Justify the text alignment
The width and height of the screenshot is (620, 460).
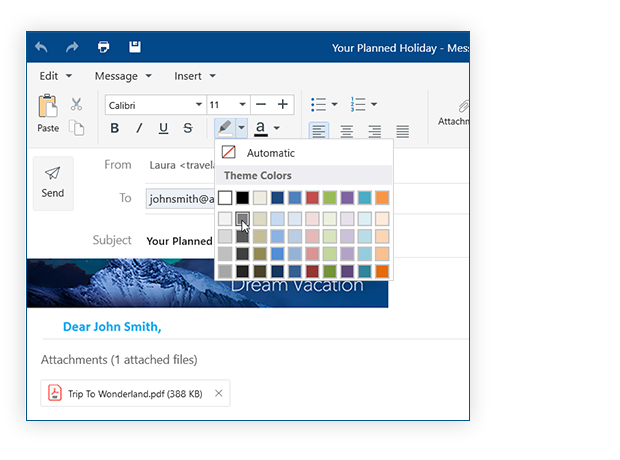click(403, 131)
